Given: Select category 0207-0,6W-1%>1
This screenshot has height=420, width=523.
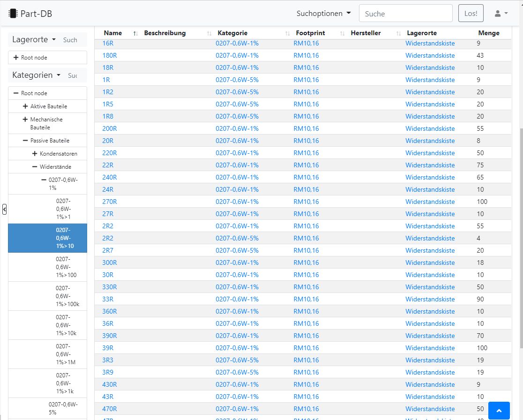Looking at the screenshot, I should [47, 209].
